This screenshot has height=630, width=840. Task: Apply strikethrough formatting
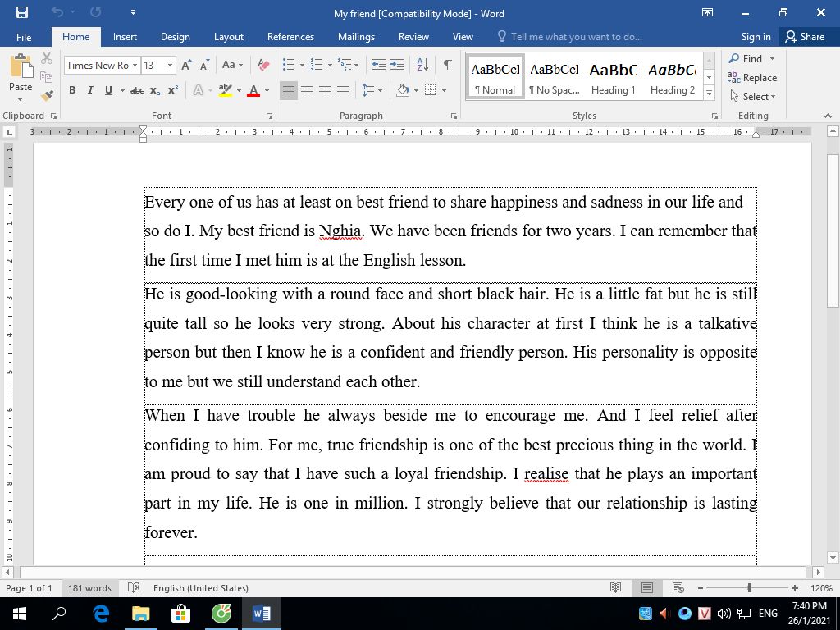(x=137, y=90)
